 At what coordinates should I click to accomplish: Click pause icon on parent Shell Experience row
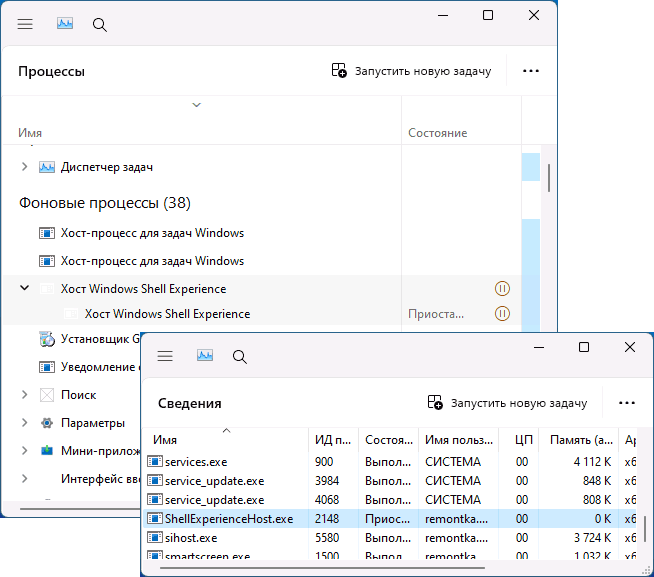(x=502, y=288)
